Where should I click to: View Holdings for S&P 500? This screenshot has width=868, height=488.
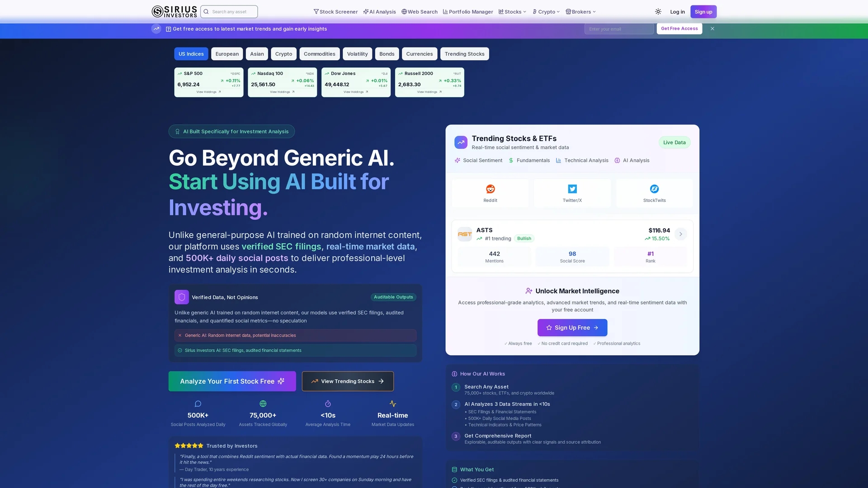[209, 92]
